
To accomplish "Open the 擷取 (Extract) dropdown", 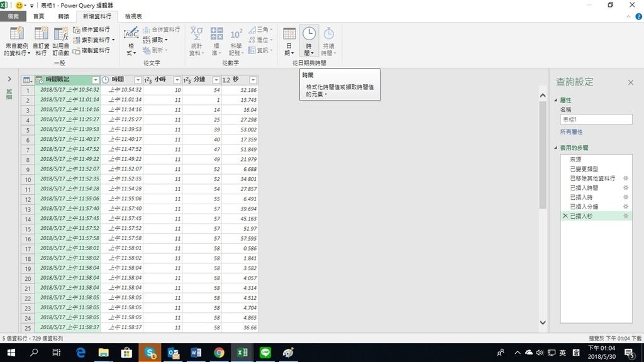I will tap(155, 40).
